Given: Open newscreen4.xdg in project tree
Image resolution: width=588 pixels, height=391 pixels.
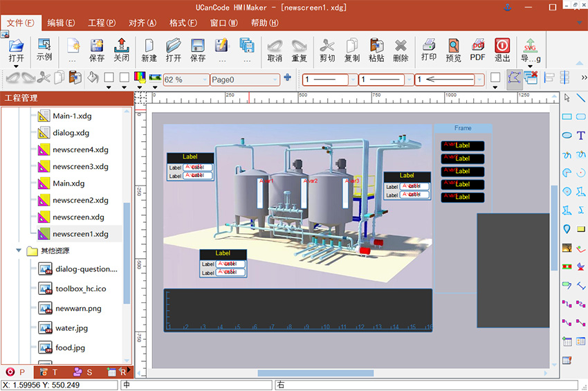Looking at the screenshot, I should pos(80,149).
